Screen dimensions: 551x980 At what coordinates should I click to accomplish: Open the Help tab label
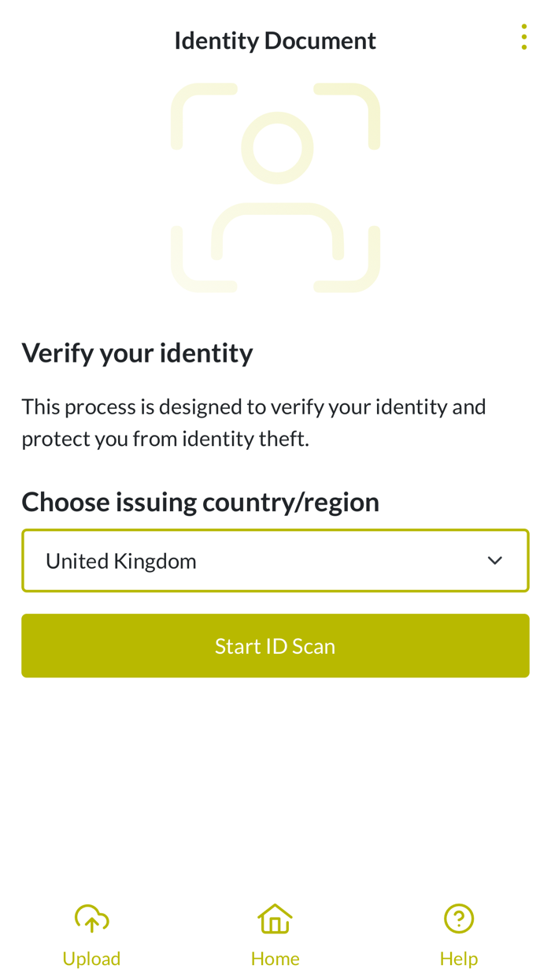coord(458,959)
